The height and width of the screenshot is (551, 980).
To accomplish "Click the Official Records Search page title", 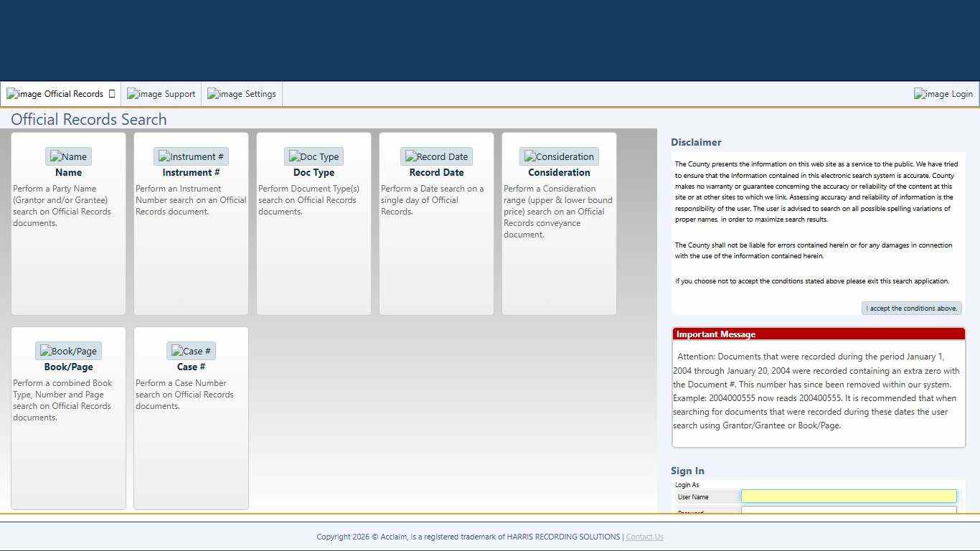I will click(x=89, y=119).
